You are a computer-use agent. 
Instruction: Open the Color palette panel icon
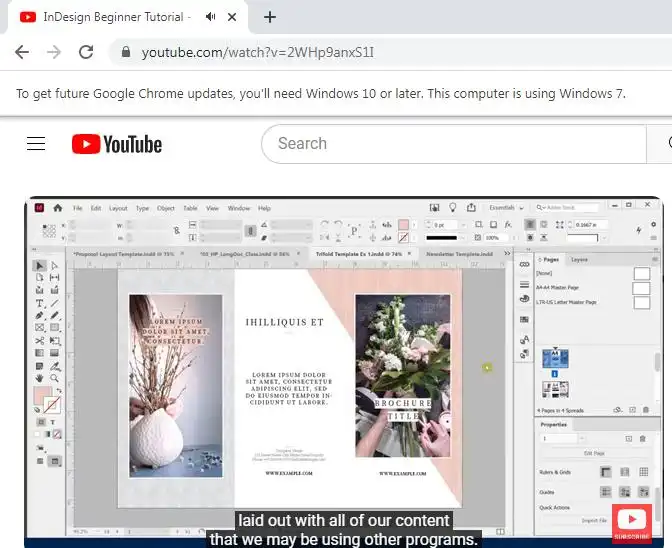tap(524, 299)
